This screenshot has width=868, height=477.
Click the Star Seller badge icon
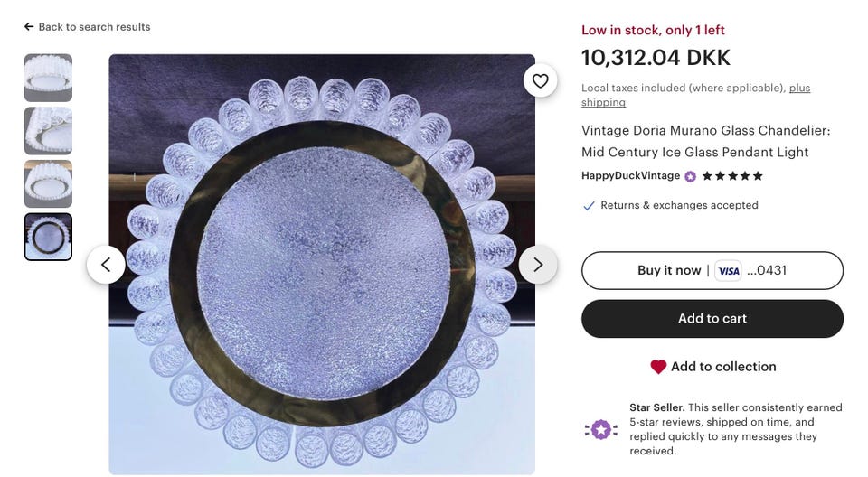pos(601,429)
